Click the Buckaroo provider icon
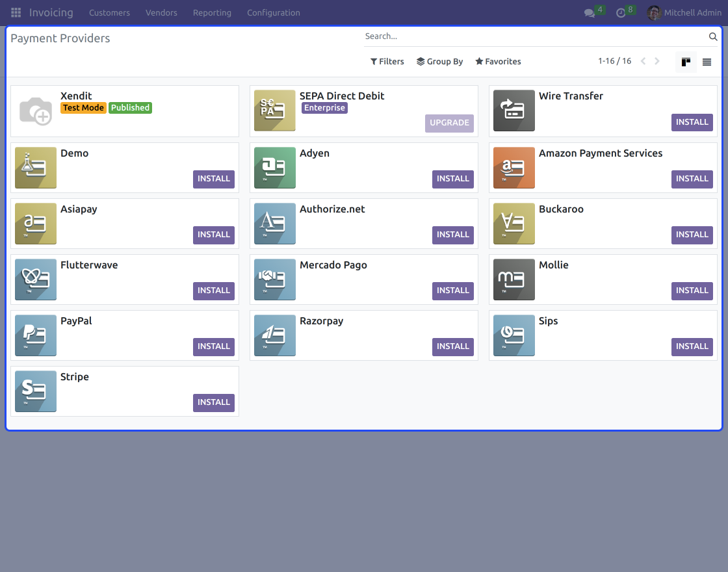The height and width of the screenshot is (572, 728). point(514,224)
